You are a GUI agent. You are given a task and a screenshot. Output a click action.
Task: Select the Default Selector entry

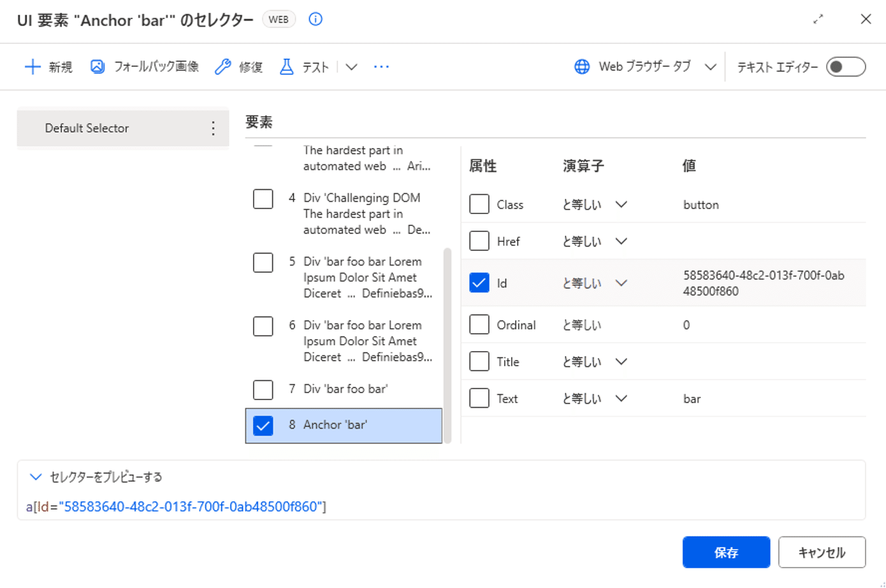(x=122, y=128)
